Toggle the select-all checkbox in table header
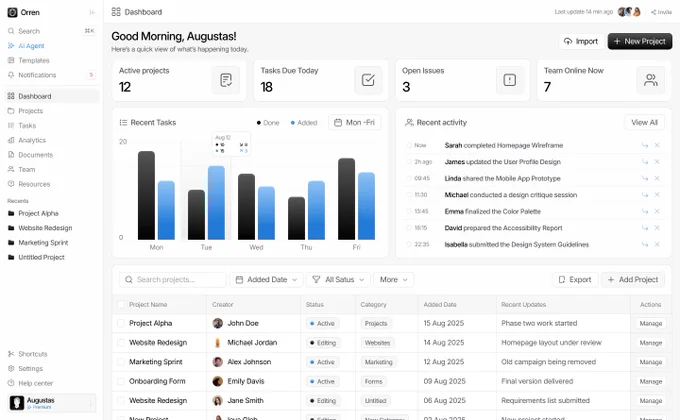Screen dimensions: 680x420 pos(121,305)
